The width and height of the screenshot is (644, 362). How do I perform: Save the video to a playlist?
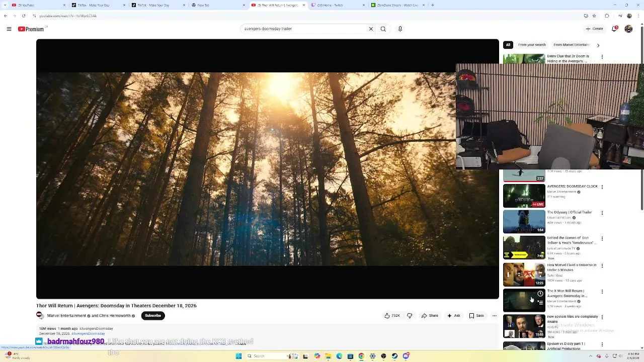pyautogui.click(x=476, y=316)
